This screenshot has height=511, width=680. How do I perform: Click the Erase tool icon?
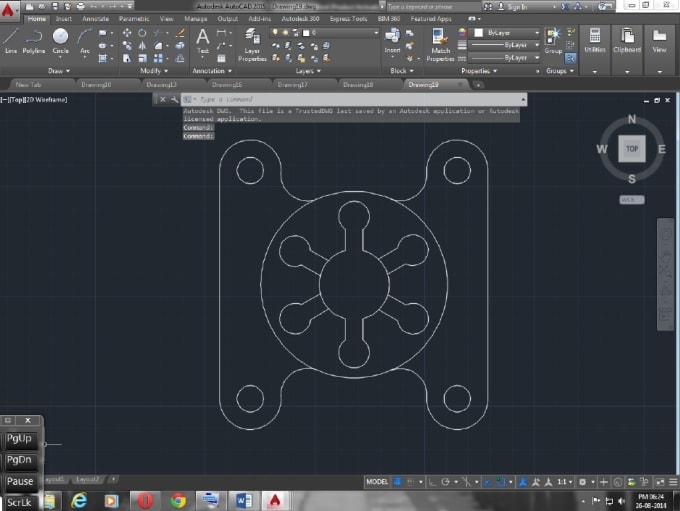[180, 33]
